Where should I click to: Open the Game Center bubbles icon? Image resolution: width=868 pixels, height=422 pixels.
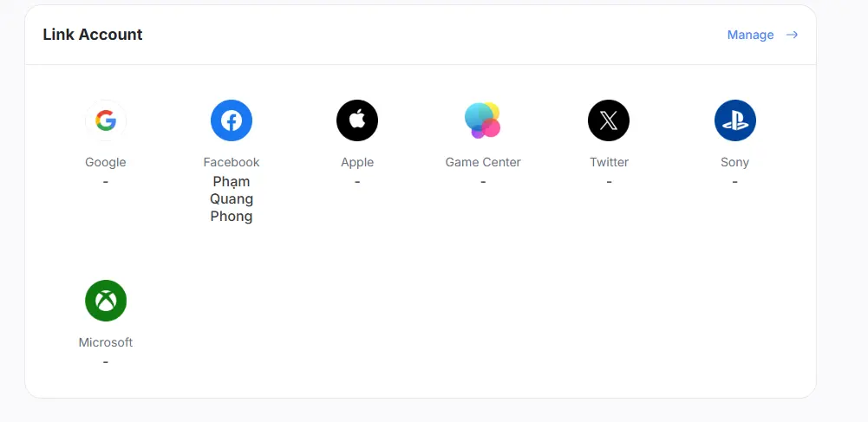(483, 120)
